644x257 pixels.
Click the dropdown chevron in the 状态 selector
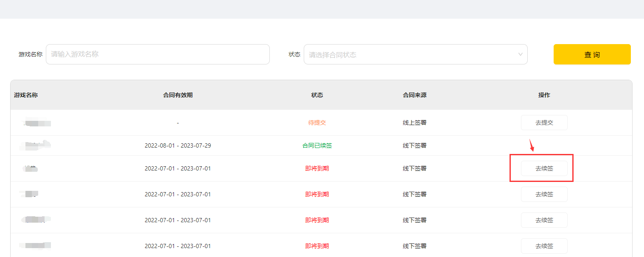point(521,54)
